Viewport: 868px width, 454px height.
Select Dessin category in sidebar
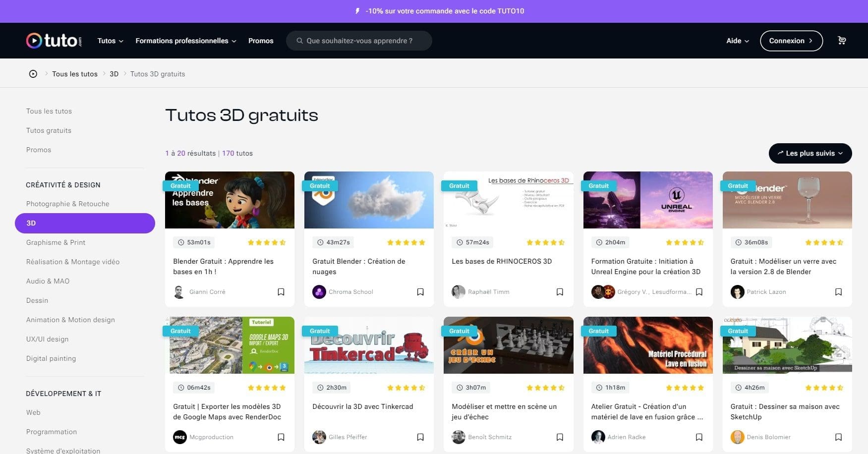coord(37,300)
